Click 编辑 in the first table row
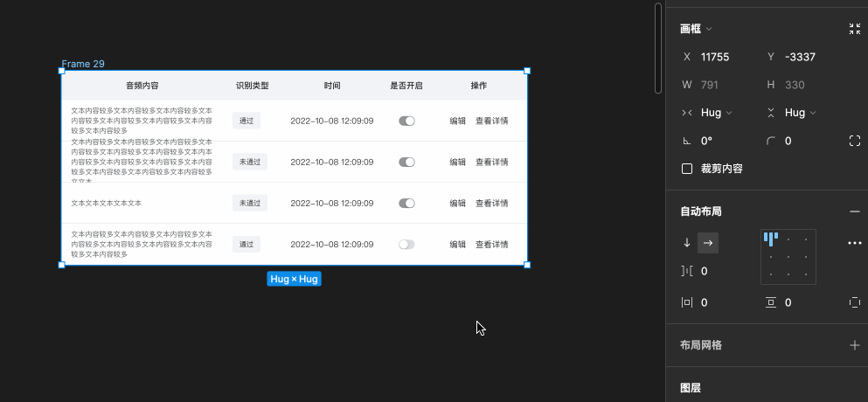This screenshot has height=402, width=868. coord(458,121)
